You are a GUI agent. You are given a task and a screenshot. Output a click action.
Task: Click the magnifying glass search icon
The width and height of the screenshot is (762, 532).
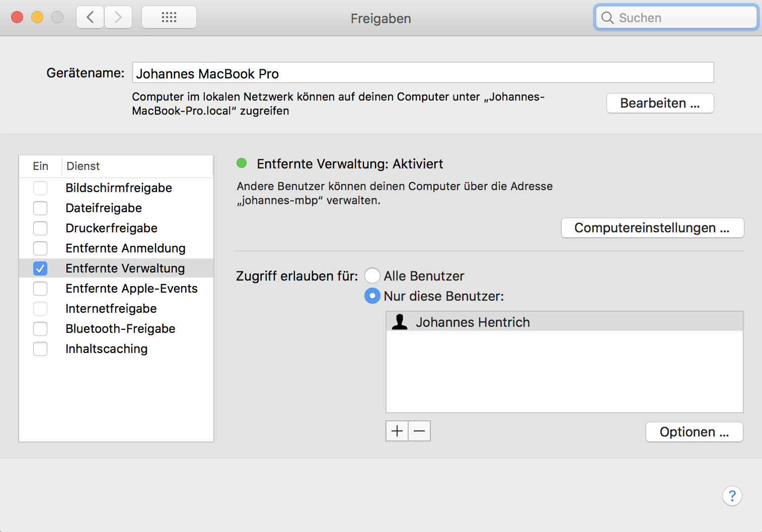(x=607, y=18)
